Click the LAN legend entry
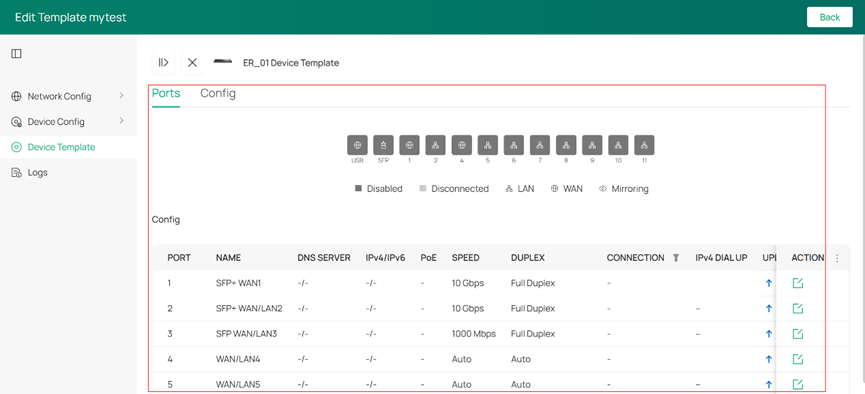This screenshot has width=865, height=394. point(520,189)
